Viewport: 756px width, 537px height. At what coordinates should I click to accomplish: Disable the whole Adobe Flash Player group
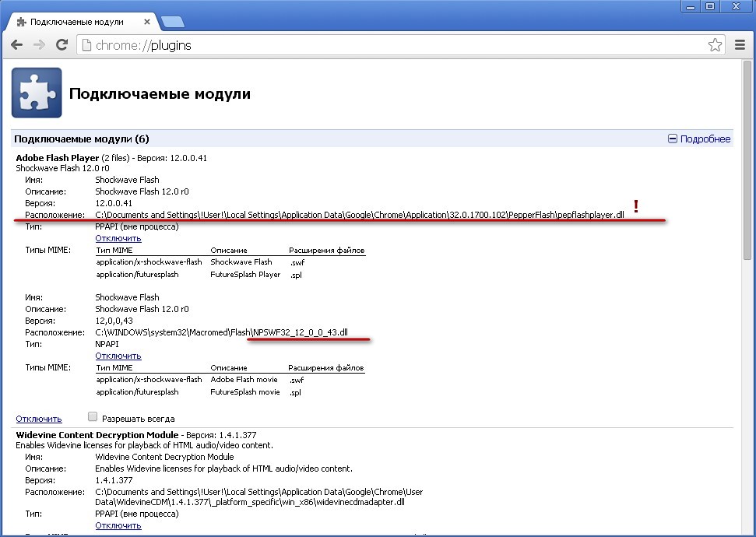(39, 419)
